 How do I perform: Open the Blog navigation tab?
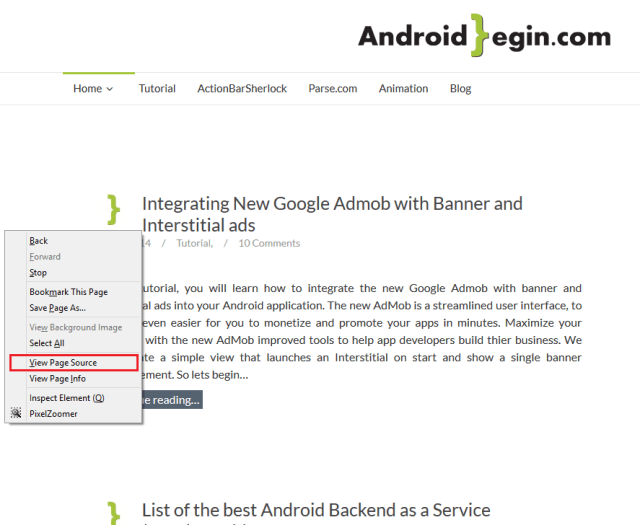(460, 89)
